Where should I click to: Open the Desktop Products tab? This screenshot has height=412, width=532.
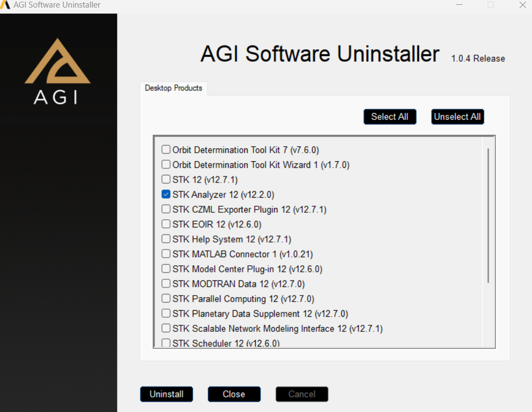click(x=173, y=88)
